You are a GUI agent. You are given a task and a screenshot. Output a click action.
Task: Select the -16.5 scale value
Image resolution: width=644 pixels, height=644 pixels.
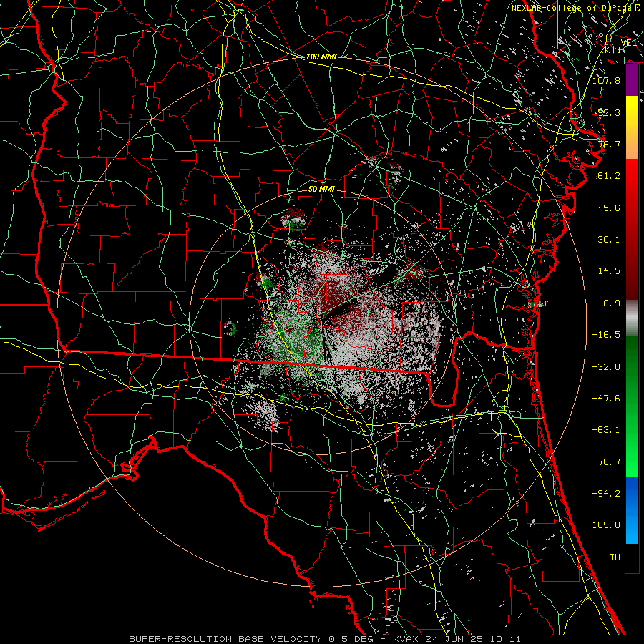606,335
